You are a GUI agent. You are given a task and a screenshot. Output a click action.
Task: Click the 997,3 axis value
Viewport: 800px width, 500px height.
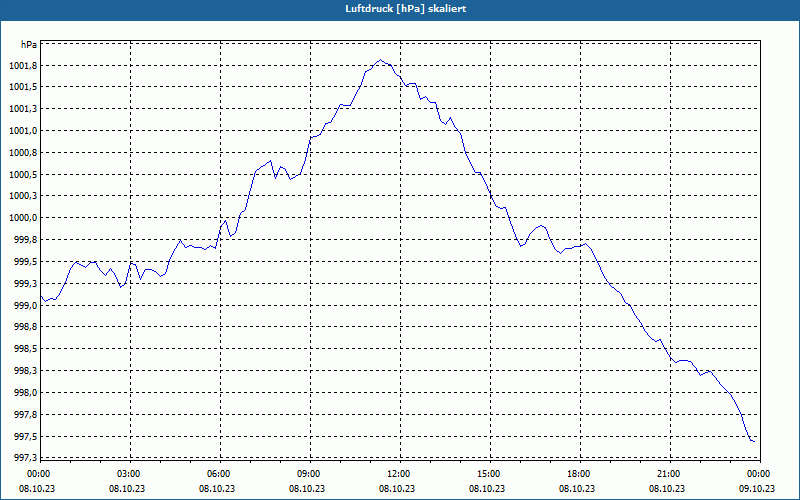26,458
